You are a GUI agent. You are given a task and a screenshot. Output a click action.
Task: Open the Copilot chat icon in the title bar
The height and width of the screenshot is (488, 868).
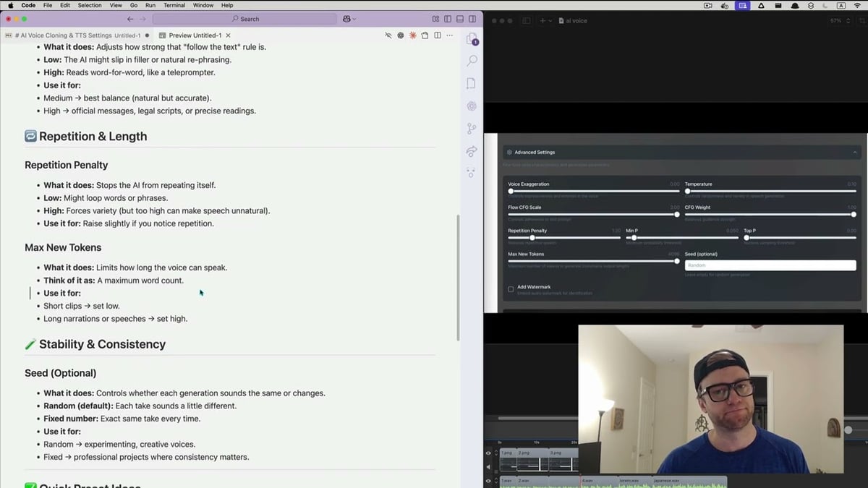tap(346, 19)
